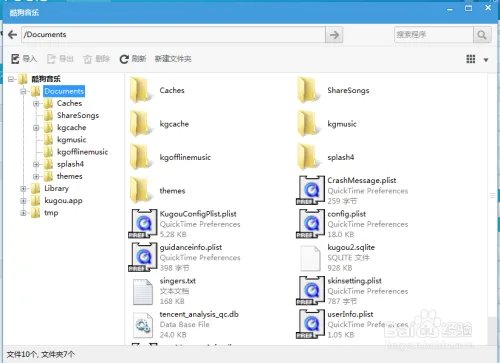Click the refresh toolbar button
Viewport: 500px width, 363px height.
(x=133, y=59)
